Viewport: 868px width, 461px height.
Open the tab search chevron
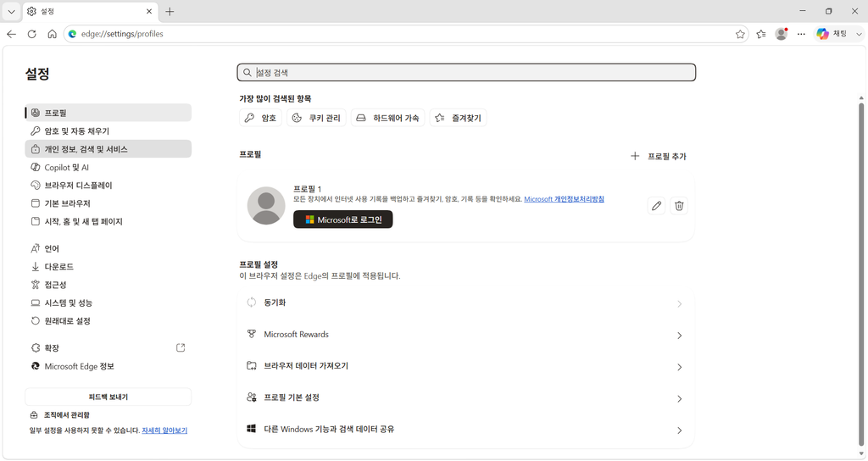pyautogui.click(x=11, y=11)
